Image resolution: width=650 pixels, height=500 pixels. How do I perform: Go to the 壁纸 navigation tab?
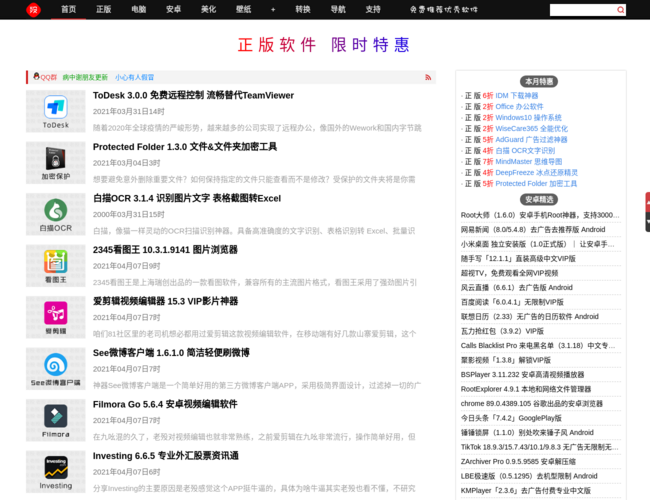243,9
